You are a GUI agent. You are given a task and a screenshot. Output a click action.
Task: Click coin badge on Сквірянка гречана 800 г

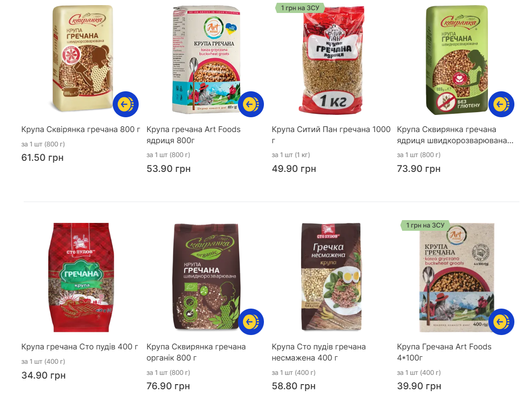click(126, 104)
